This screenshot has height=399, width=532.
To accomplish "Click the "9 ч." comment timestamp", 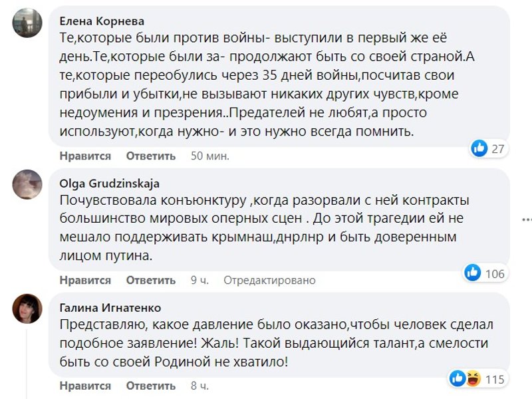I will tap(199, 280).
